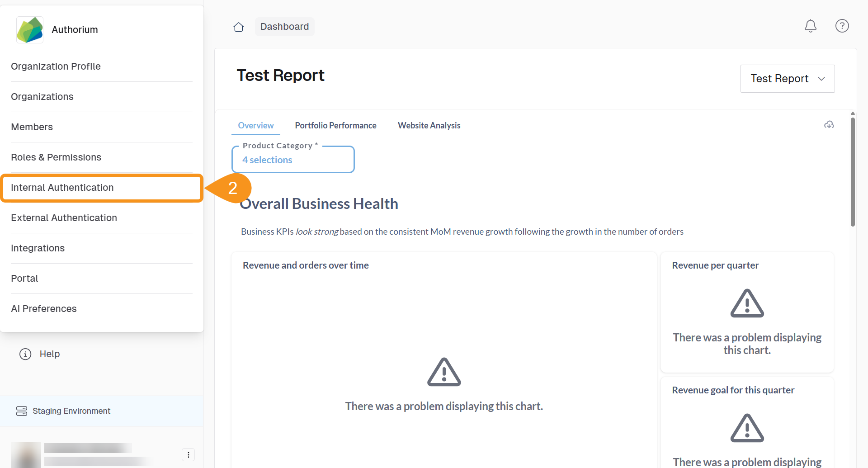Open the Test Report dropdown selector
This screenshot has height=468, width=868.
tap(788, 78)
